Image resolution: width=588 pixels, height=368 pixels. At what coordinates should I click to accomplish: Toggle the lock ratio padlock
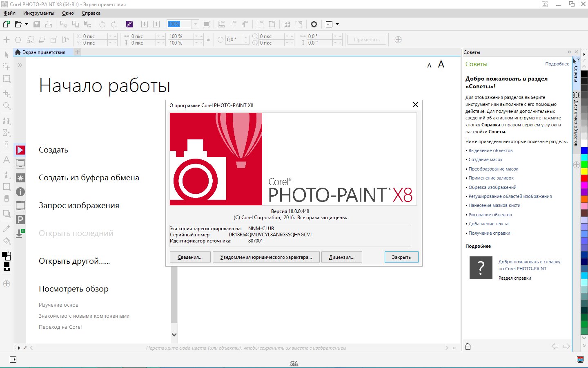tap(208, 40)
